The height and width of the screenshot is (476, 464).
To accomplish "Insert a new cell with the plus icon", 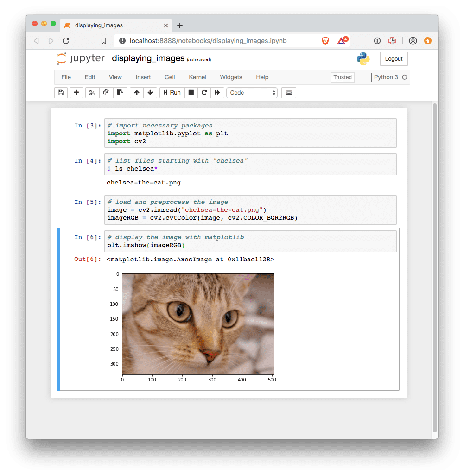I will coord(76,93).
